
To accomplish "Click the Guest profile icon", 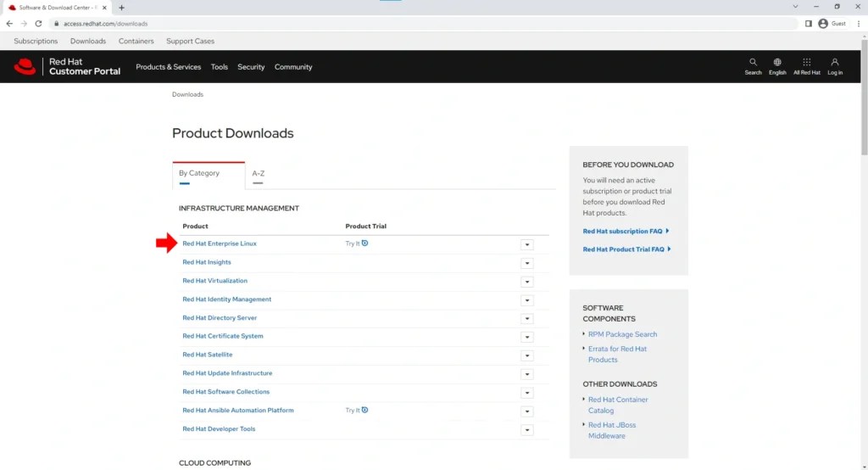I will pos(823,24).
